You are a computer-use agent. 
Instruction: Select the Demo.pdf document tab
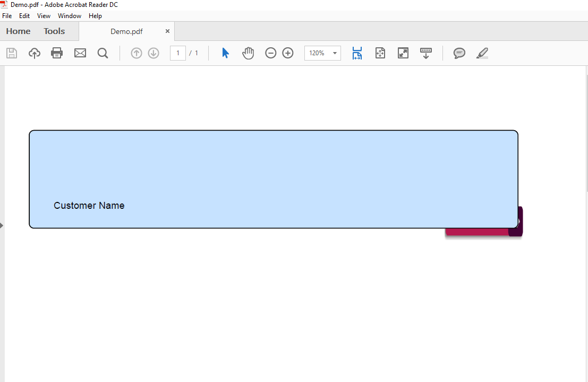pos(126,31)
